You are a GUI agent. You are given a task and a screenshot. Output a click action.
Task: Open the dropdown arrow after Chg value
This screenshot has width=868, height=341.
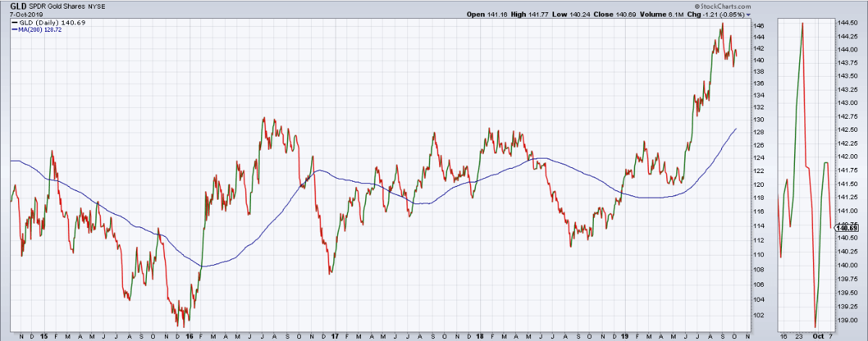(749, 14)
